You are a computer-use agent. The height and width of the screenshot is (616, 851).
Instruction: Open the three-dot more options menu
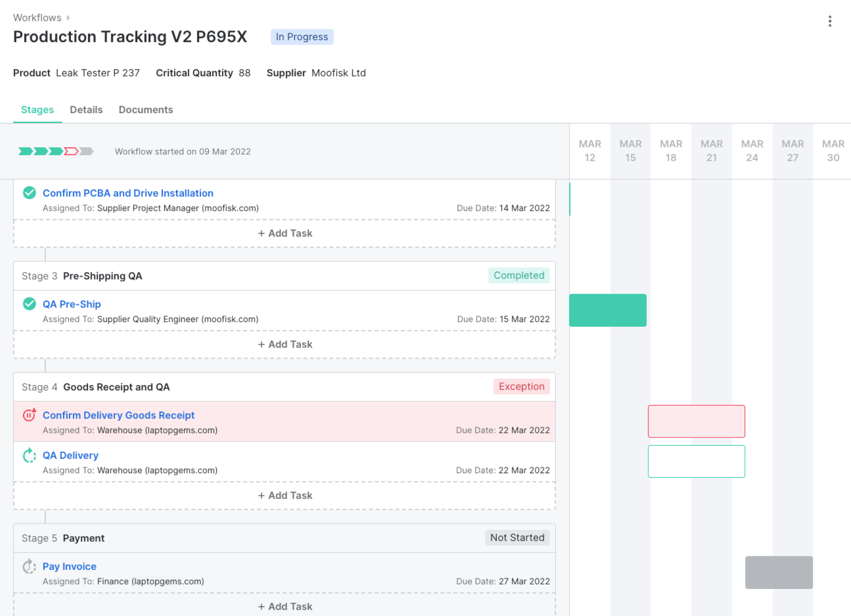(830, 21)
